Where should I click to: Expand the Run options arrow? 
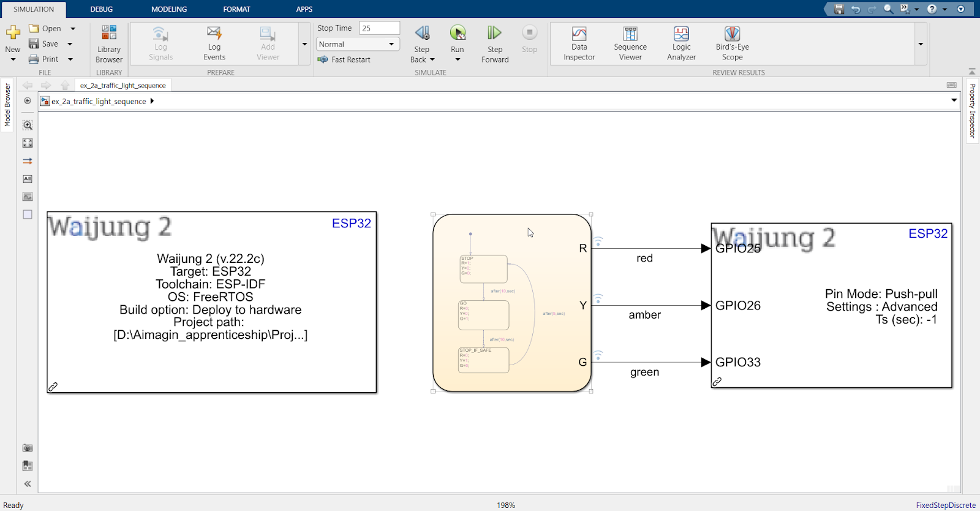458,59
